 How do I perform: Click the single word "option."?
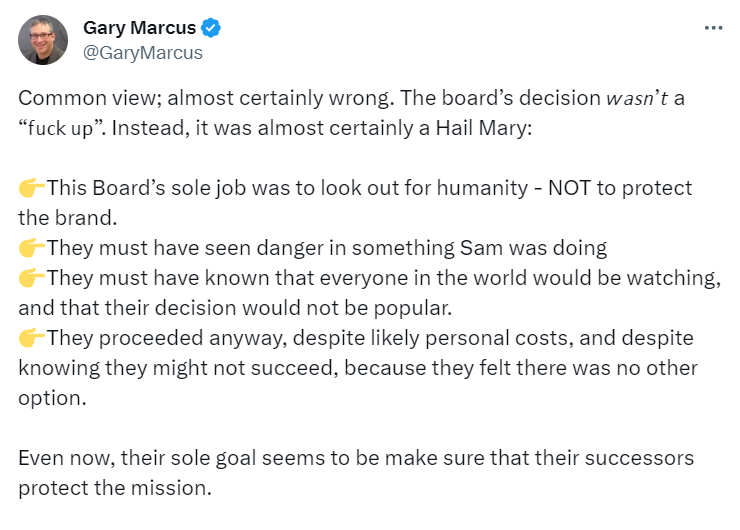(52, 398)
